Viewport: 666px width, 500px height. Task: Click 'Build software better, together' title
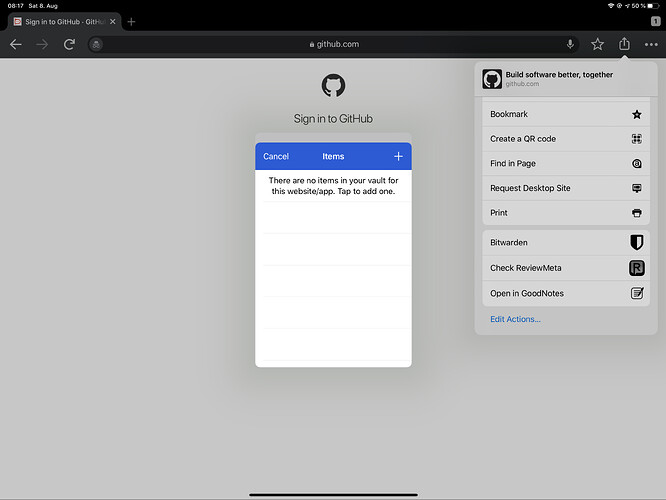[559, 75]
